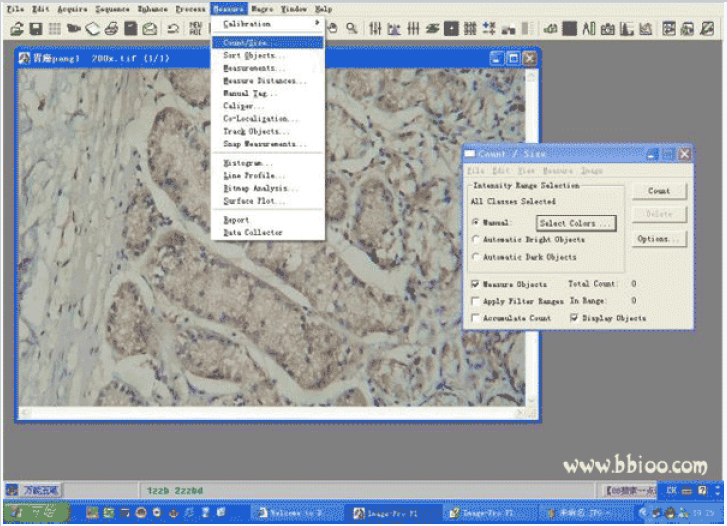Enable the Accumulate Count checkbox
The height and width of the screenshot is (526, 727).
(x=475, y=318)
